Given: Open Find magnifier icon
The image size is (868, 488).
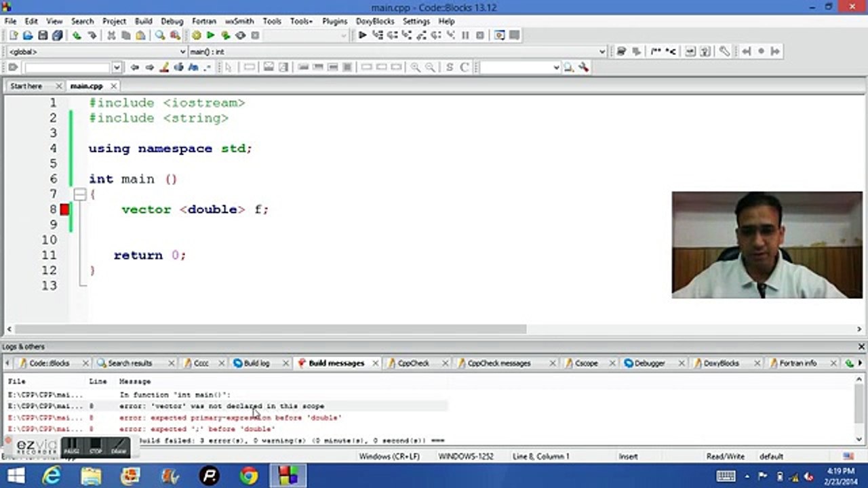Looking at the screenshot, I should (x=160, y=35).
